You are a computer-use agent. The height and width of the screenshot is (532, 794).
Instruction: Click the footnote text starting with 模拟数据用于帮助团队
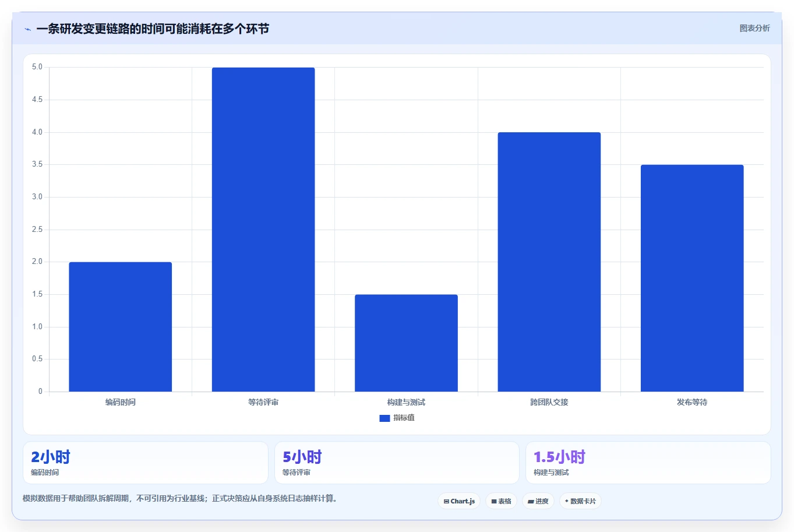pos(181,498)
